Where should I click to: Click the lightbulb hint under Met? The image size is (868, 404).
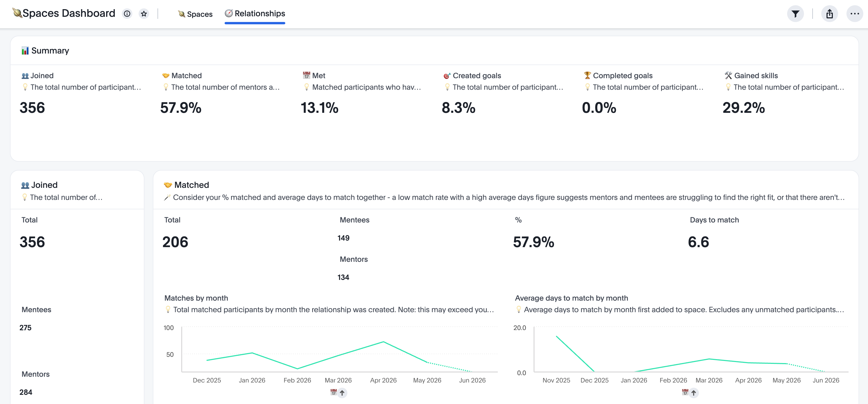[307, 87]
